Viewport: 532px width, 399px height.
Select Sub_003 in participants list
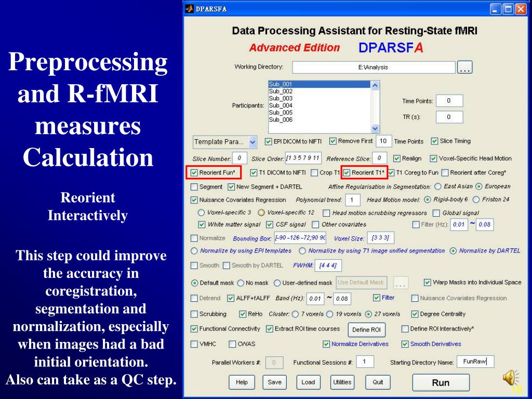pyautogui.click(x=320, y=98)
